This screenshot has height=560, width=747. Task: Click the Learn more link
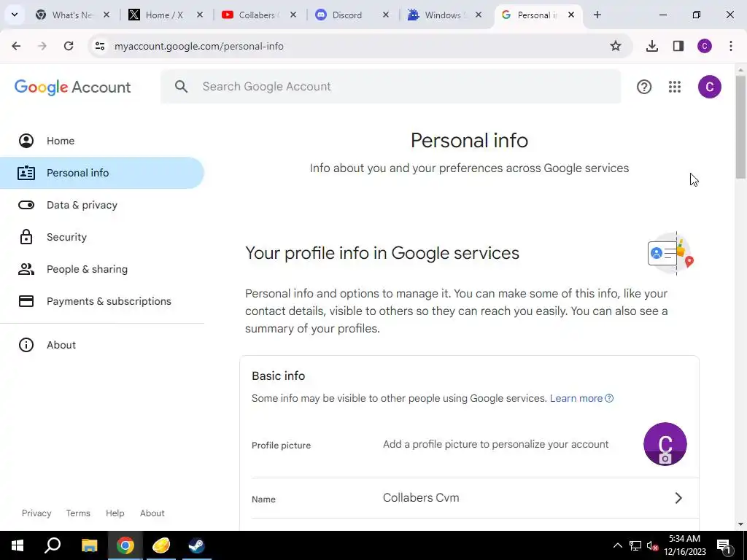pos(581,398)
